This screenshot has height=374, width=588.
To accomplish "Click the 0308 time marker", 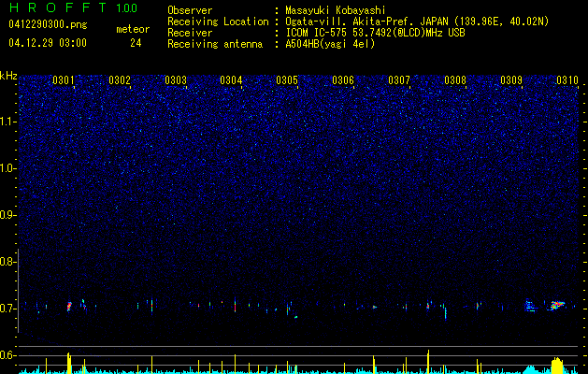I will pos(455,80).
